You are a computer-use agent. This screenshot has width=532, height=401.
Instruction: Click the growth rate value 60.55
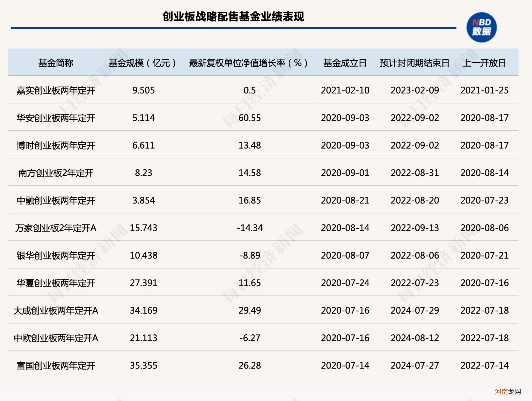point(250,118)
